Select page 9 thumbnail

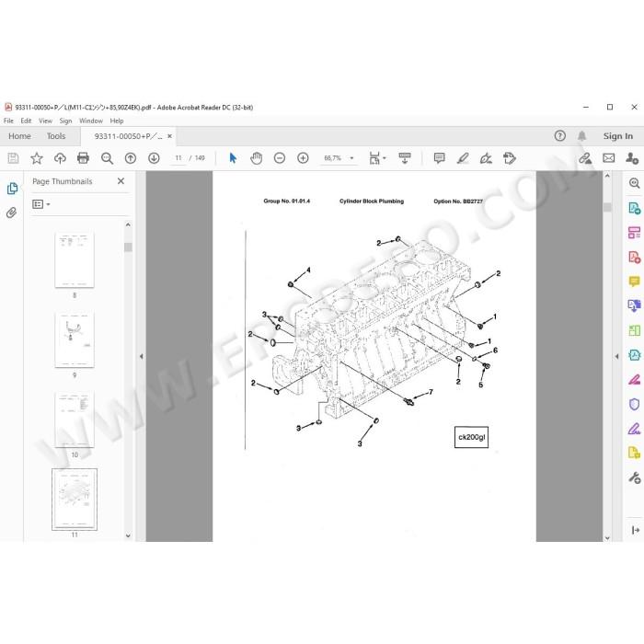pos(75,339)
